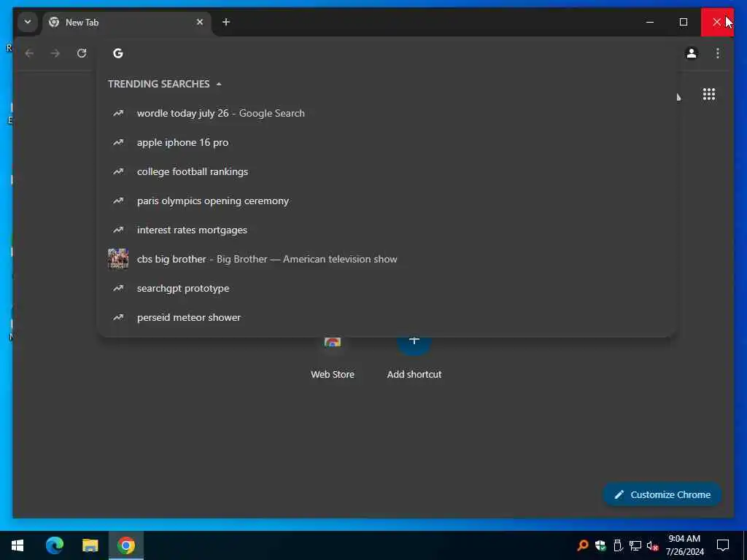Select suggestion cbs big brother
The width and height of the screenshot is (747, 560).
click(387, 259)
